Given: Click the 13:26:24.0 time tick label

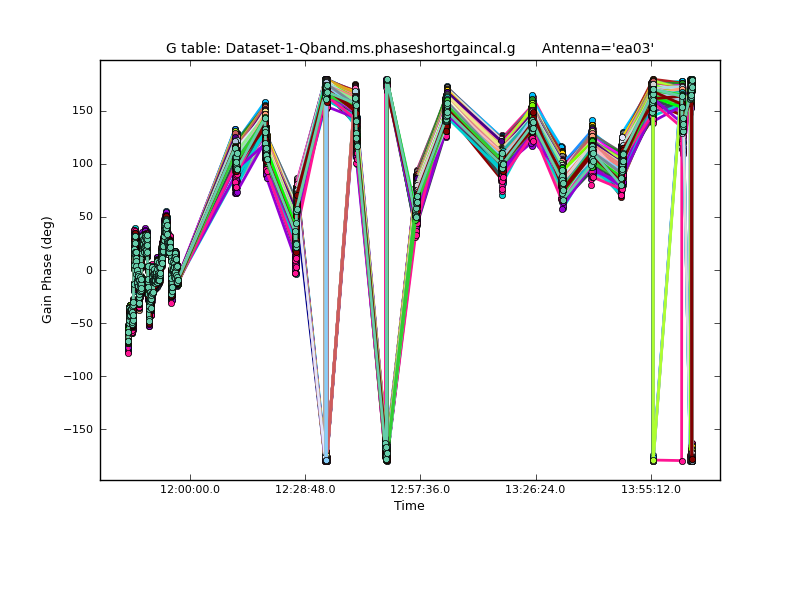Looking at the screenshot, I should pyautogui.click(x=535, y=489).
